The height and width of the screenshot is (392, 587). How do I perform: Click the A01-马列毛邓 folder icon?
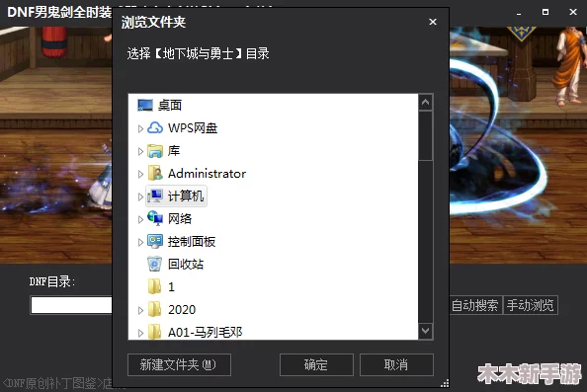click(154, 332)
